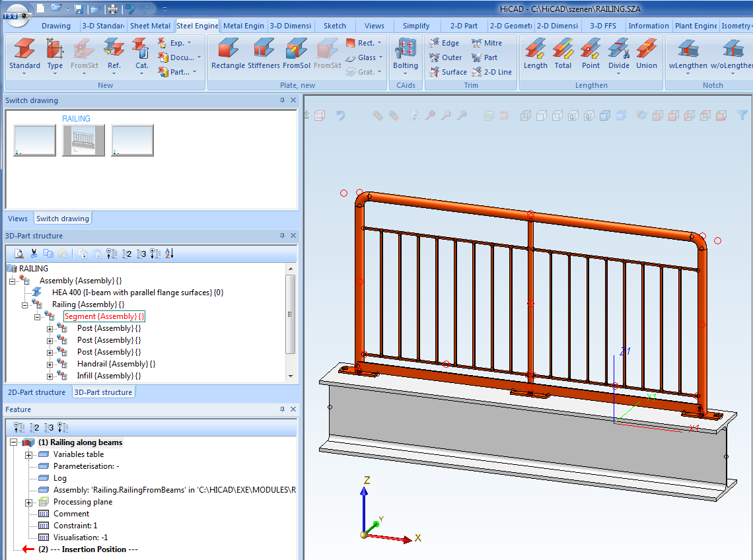This screenshot has width=753, height=560.
Task: Pin the 3D-Part structure panel
Action: click(x=283, y=236)
